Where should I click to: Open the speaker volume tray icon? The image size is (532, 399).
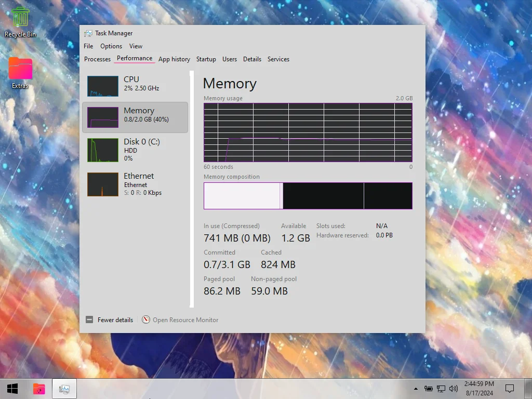click(x=453, y=389)
